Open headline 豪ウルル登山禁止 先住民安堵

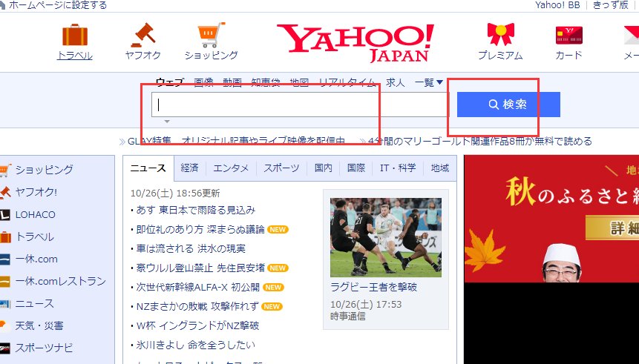(x=200, y=268)
